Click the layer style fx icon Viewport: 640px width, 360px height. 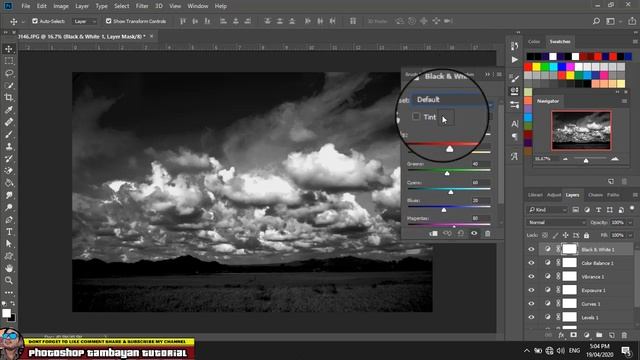[561, 335]
